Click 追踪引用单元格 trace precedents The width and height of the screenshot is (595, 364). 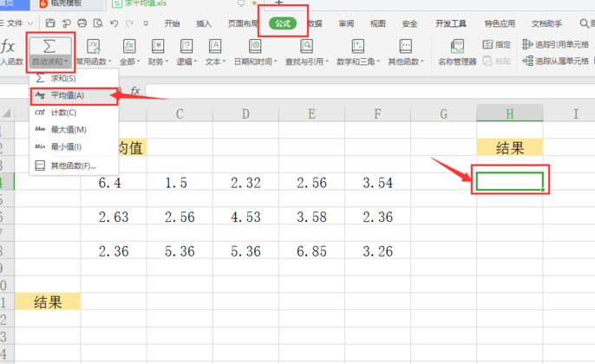[555, 45]
